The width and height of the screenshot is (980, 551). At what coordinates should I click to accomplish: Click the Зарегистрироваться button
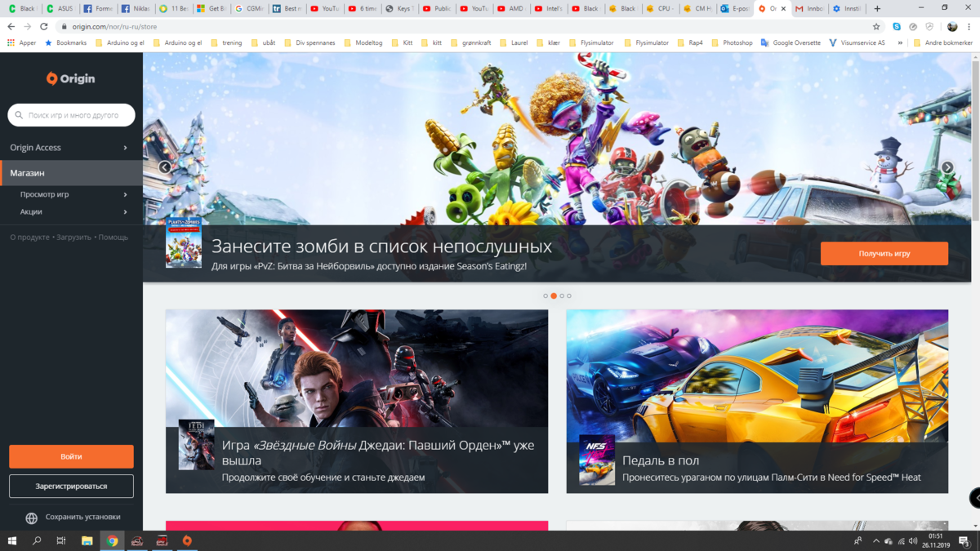click(x=71, y=486)
